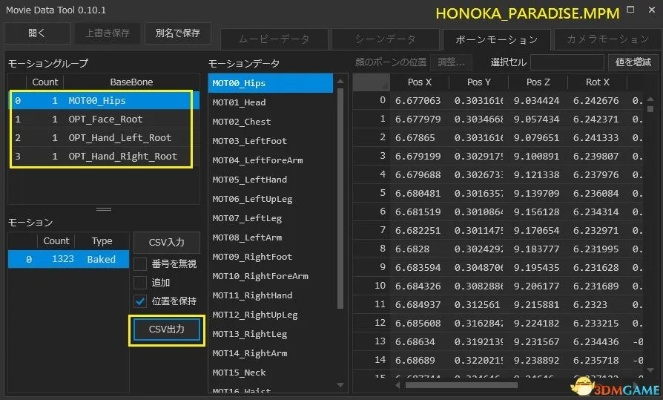Screen dimensions: 663x400
Task: Click the motion data list vertical scrollbar
Action: coord(340,200)
